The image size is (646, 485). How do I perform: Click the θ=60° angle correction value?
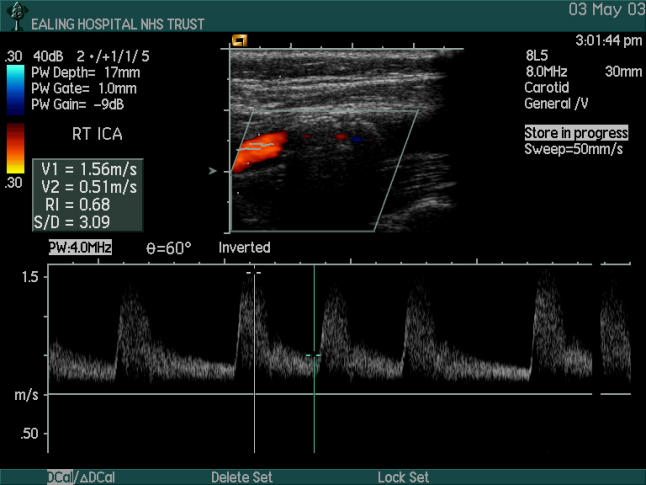tap(169, 248)
